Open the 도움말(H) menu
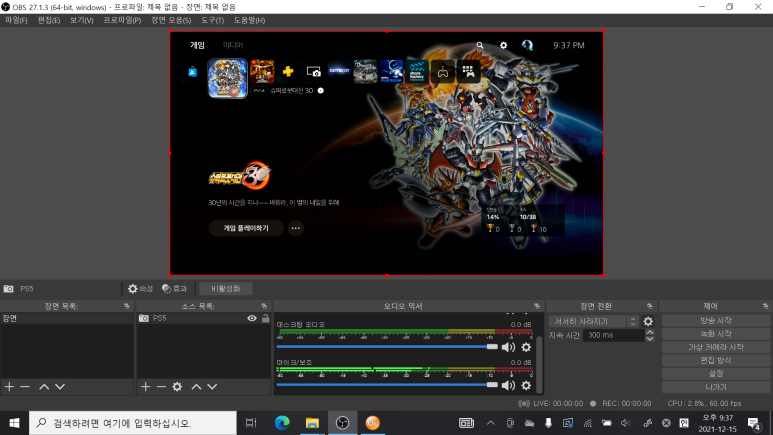 tap(249, 20)
